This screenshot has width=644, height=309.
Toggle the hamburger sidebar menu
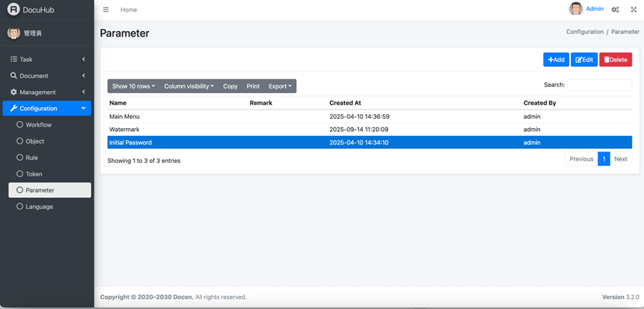[x=106, y=9]
